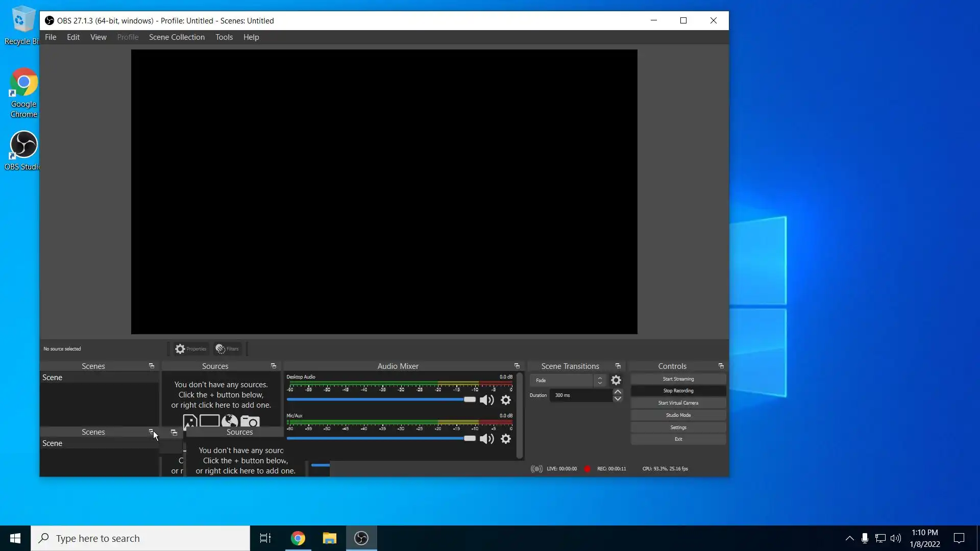
Task: Undock the Controls panel
Action: (721, 366)
